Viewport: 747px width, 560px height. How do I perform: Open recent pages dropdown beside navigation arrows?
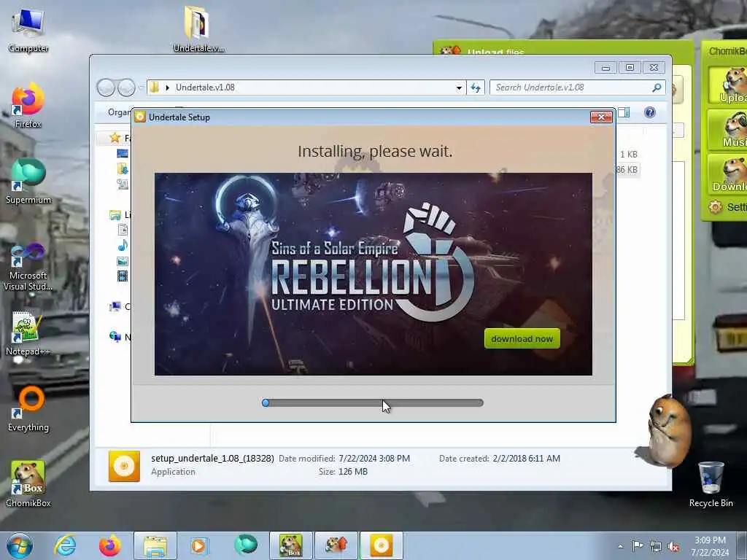(141, 87)
